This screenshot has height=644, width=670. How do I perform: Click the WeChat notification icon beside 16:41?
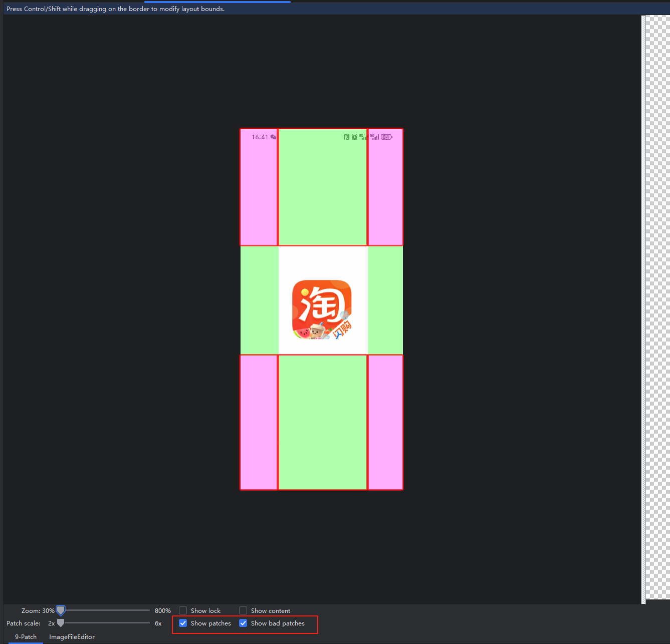(273, 137)
